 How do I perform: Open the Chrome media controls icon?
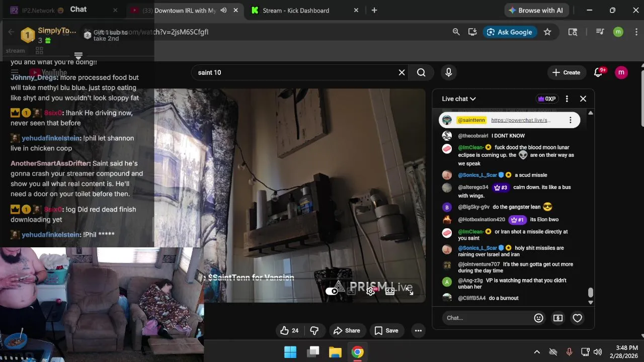coord(600,32)
